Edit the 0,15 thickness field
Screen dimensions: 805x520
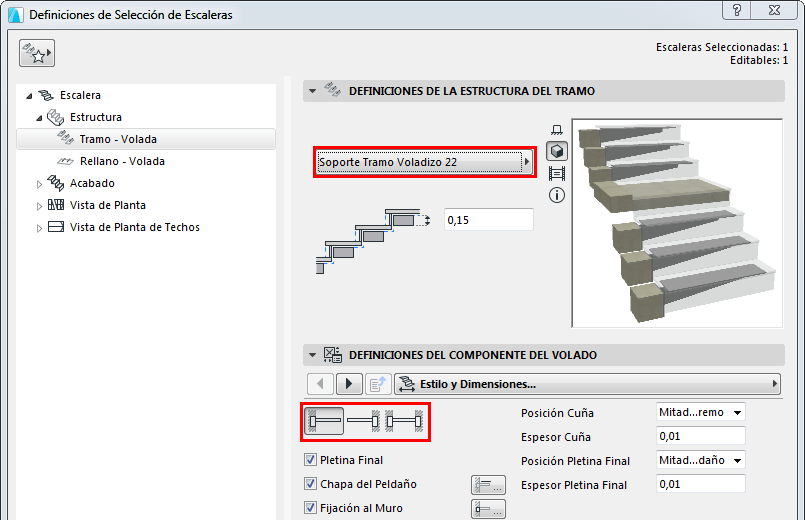pyautogui.click(x=488, y=220)
